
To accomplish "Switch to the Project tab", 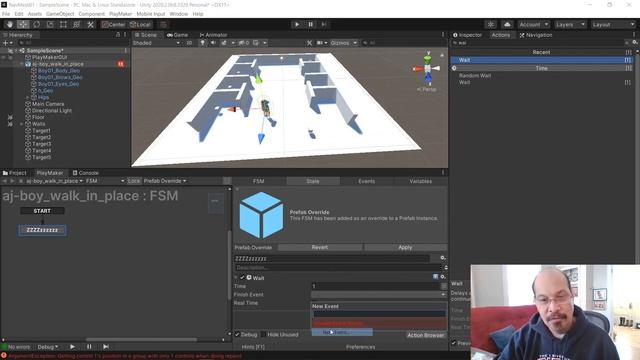I will (15, 173).
